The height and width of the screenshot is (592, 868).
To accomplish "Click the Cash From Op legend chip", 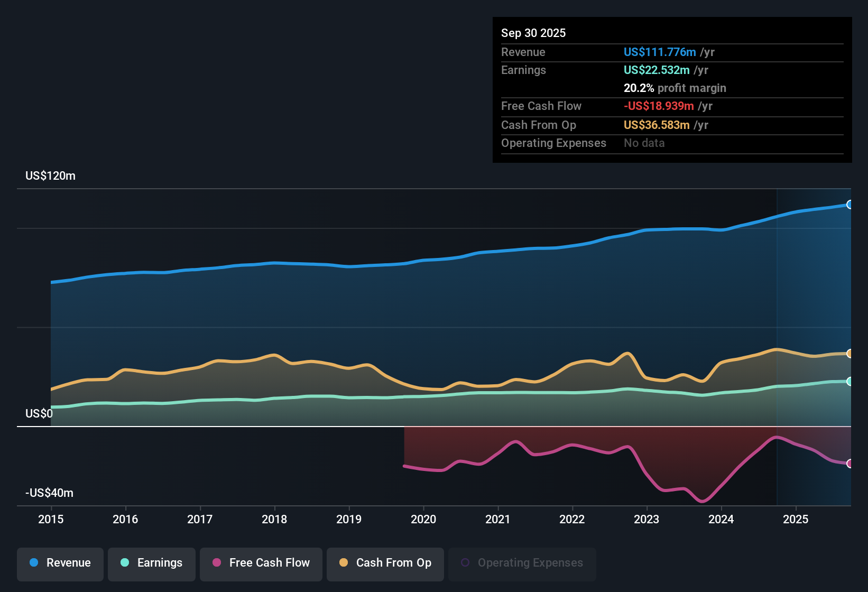I will (x=385, y=563).
